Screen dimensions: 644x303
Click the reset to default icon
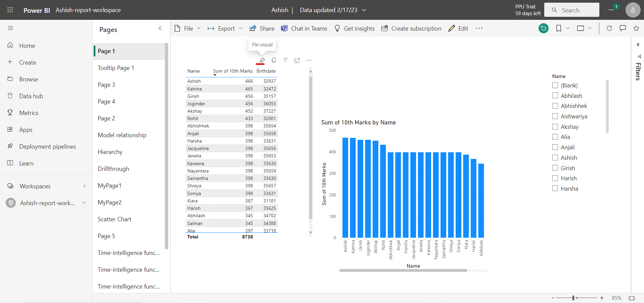[543, 29]
